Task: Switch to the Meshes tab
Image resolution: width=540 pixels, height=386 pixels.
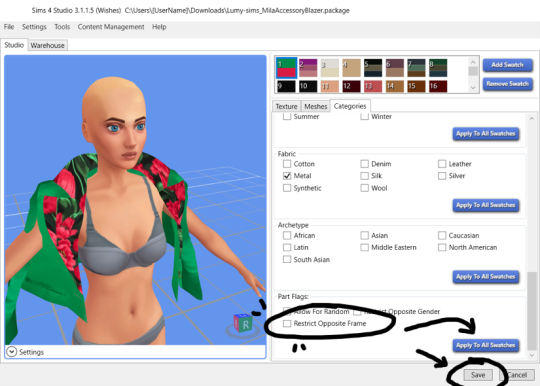Action: [315, 106]
